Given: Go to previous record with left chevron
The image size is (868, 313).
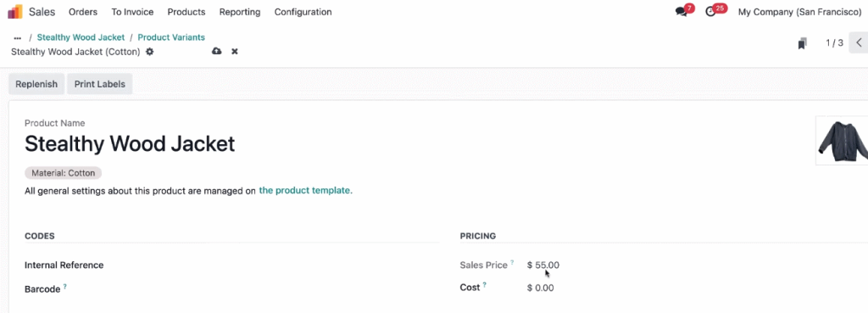Looking at the screenshot, I should pos(860,42).
